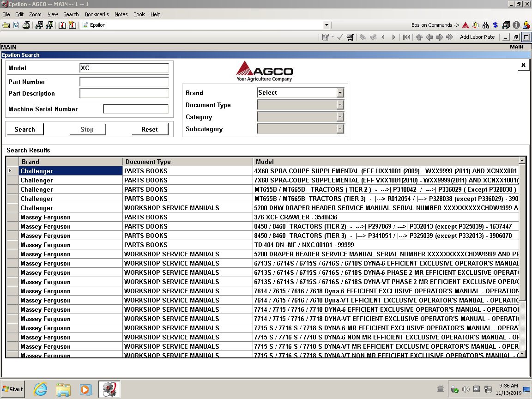Screen dimensions: 532x399
Task: Open the View menu
Action: click(53, 14)
